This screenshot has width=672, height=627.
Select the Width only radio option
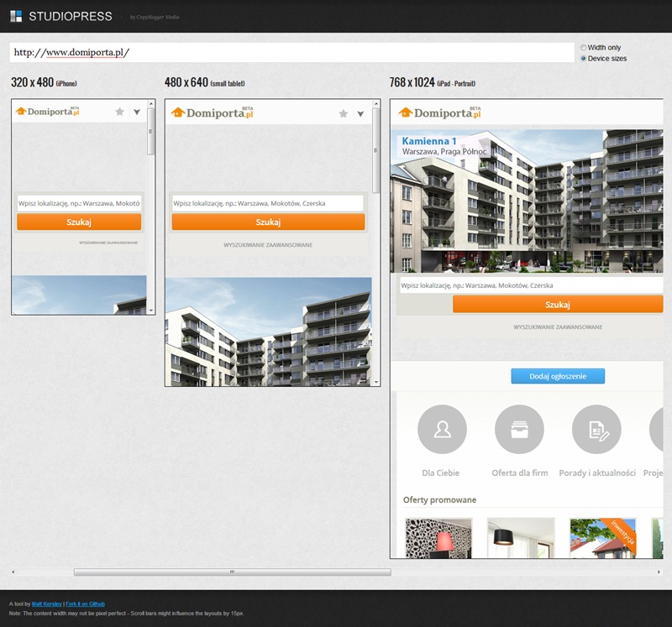tap(584, 48)
